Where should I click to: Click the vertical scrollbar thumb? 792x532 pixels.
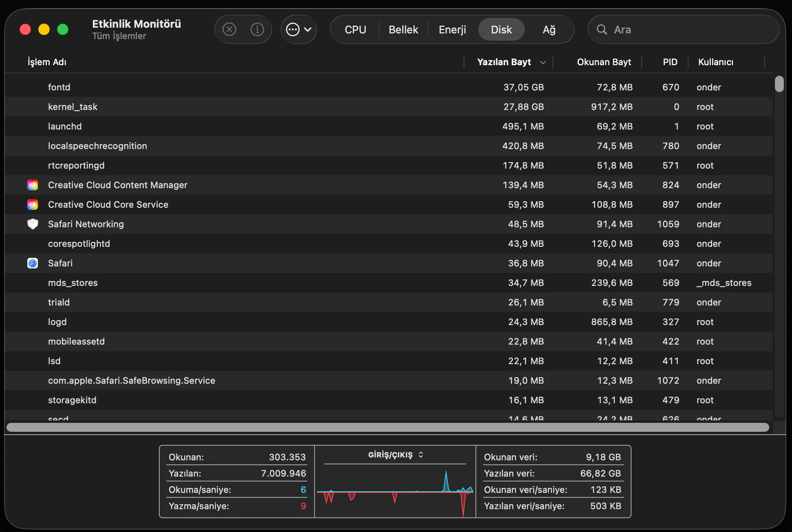click(x=779, y=84)
